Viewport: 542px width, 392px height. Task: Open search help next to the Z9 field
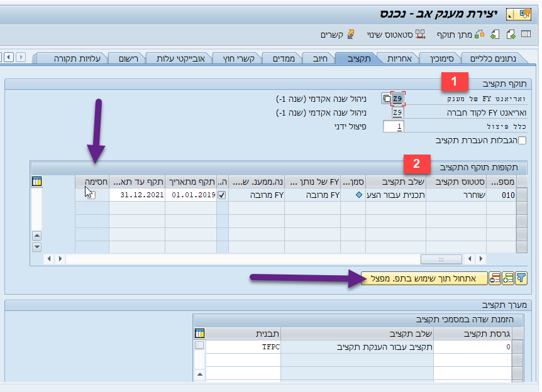click(387, 99)
